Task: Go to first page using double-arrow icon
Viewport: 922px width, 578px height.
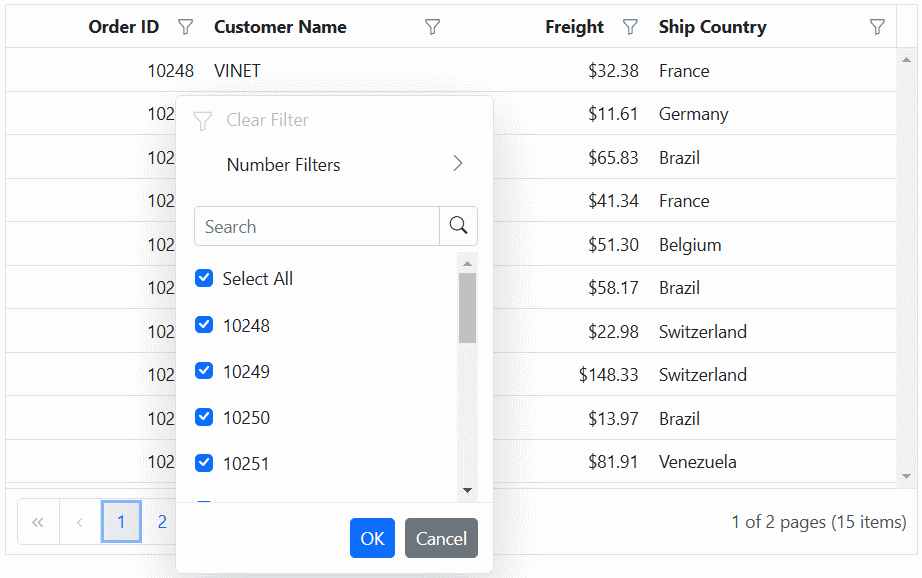Action: pos(38,522)
